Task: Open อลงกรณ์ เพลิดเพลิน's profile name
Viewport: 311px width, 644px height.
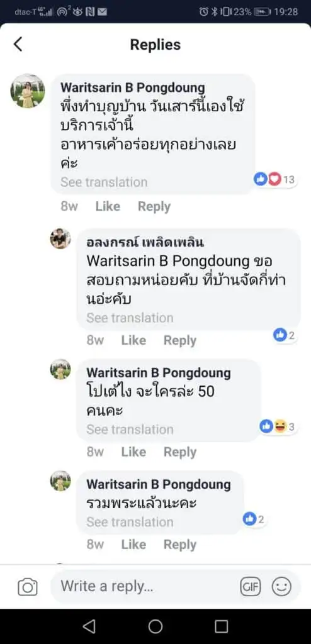Action: coord(145,242)
